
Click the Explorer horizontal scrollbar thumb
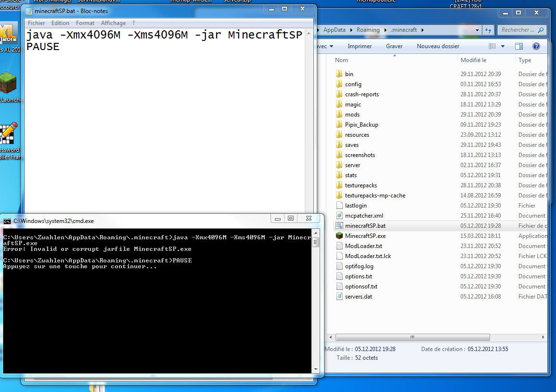[413, 337]
